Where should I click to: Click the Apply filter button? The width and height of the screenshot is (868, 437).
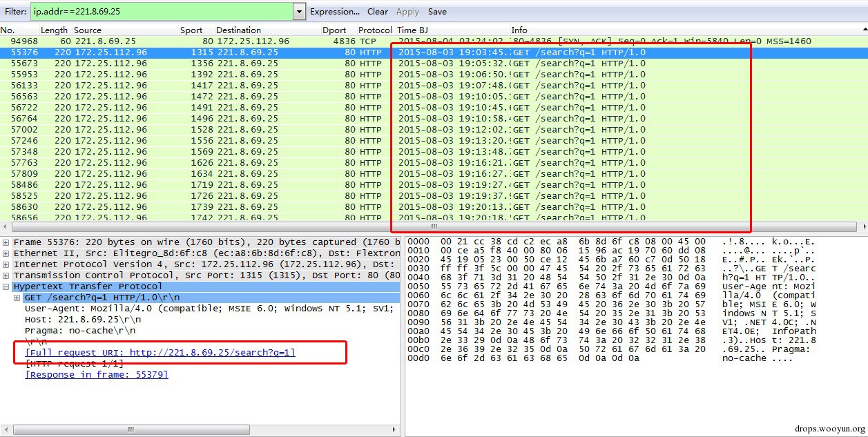point(407,12)
